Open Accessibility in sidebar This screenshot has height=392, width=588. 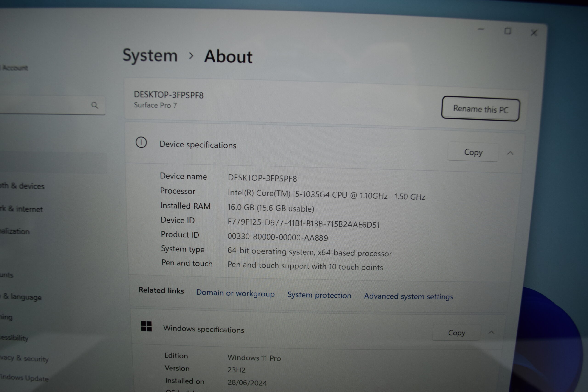[x=14, y=338]
